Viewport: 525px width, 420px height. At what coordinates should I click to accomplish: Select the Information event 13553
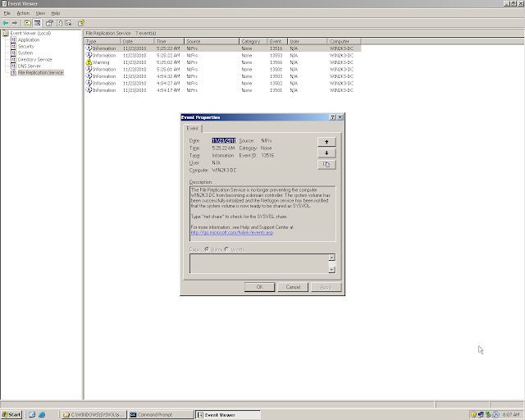point(222,55)
